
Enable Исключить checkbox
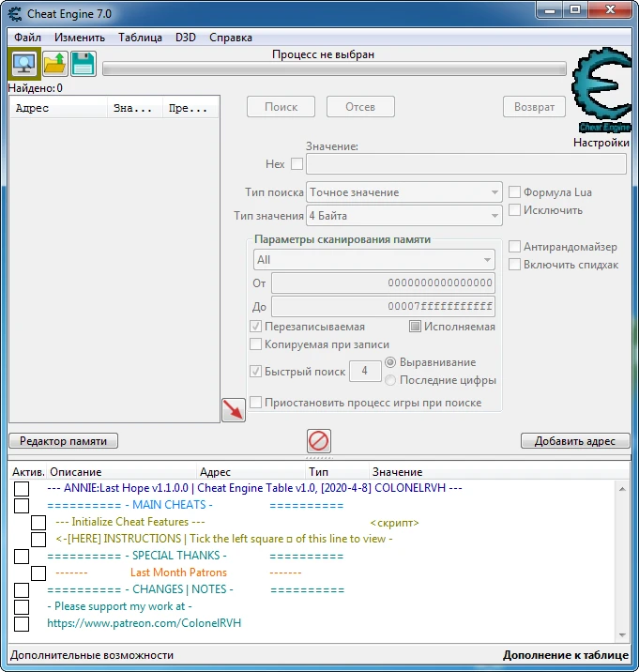tap(514, 210)
